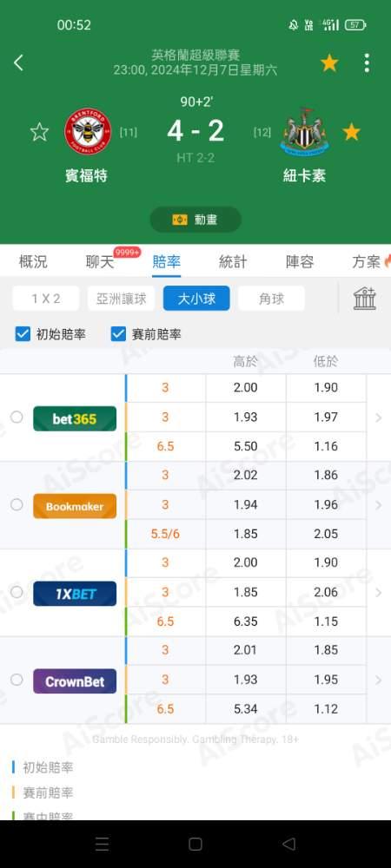The height and width of the screenshot is (868, 391).
Task: Tap the Android home navigation button
Action: [195, 844]
